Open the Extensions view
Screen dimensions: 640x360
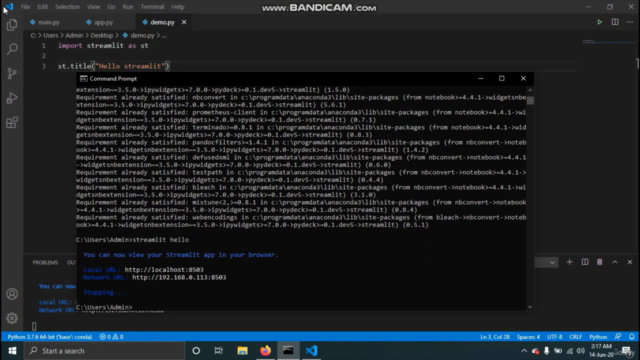pyautogui.click(x=12, y=122)
